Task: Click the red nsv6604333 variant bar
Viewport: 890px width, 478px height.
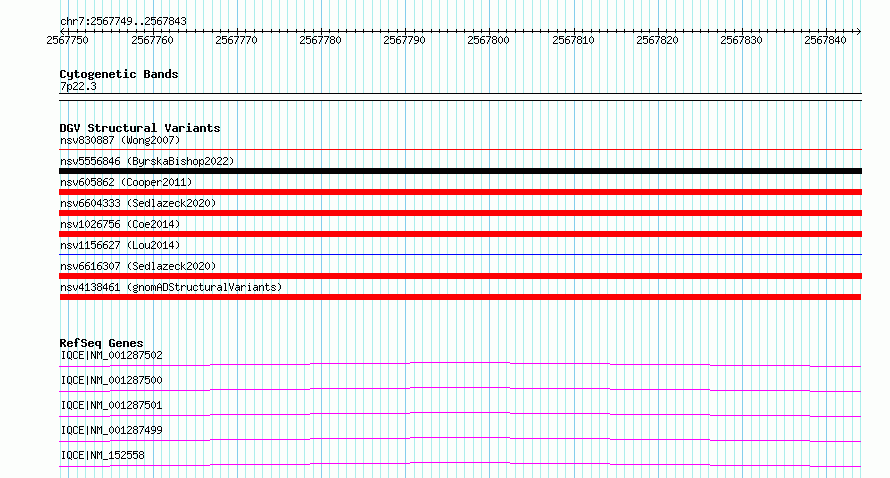Action: [460, 213]
